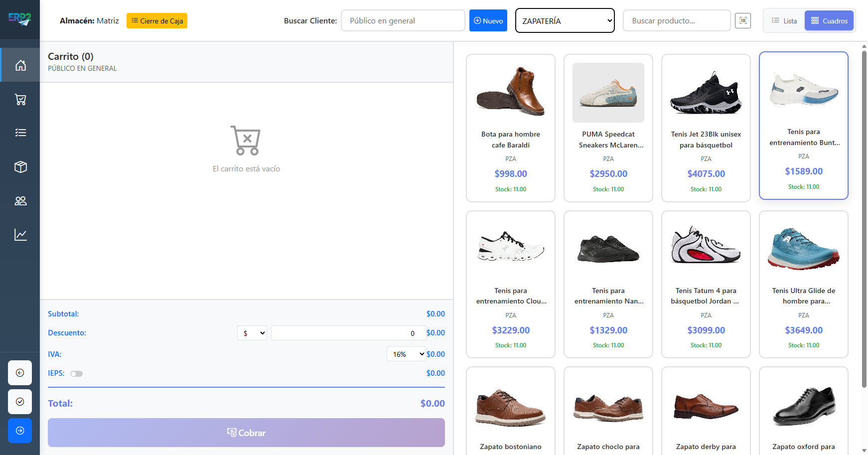The image size is (868, 455).
Task: Open the customers people sidebar icon
Action: pyautogui.click(x=20, y=201)
